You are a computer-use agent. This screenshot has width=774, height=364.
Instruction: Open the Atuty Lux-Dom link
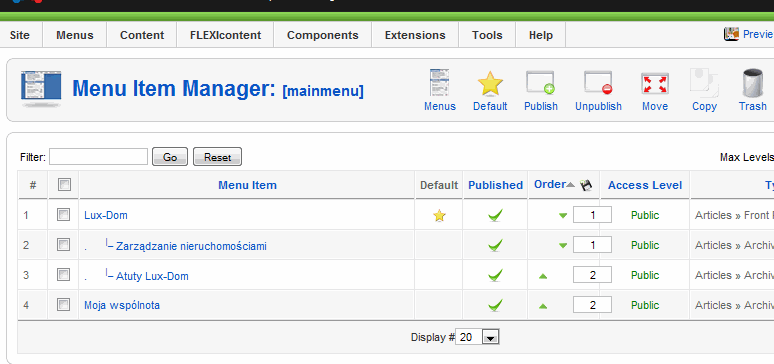152,276
